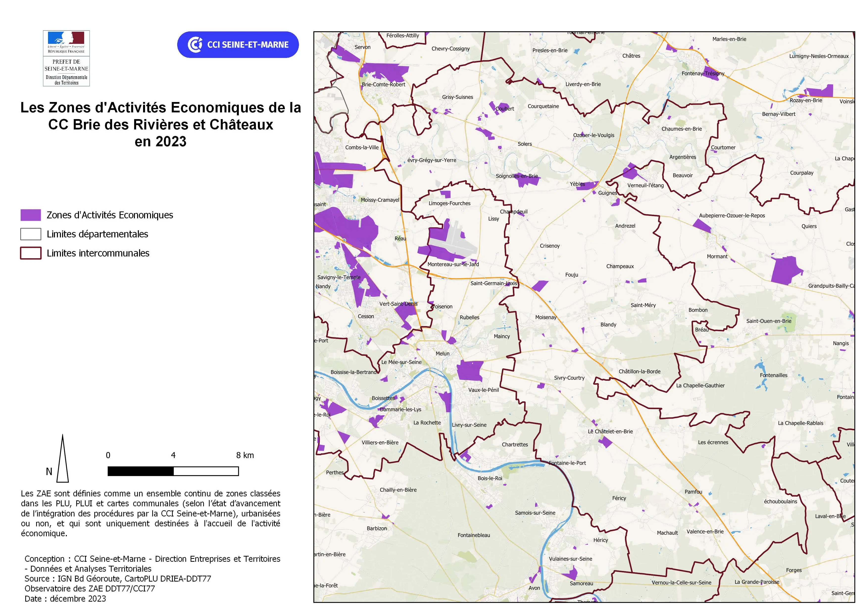Image resolution: width=868 pixels, height=614 pixels.
Task: Click the 'Samoreau' map label
Action: pos(581,583)
